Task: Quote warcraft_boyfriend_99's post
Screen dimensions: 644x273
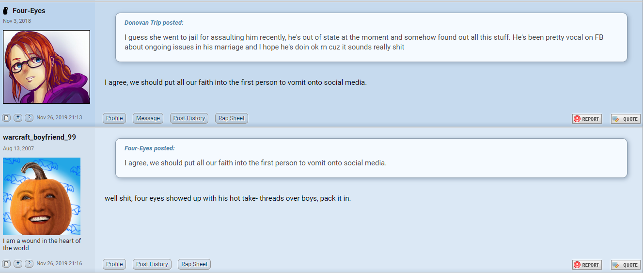Action: coord(626,265)
